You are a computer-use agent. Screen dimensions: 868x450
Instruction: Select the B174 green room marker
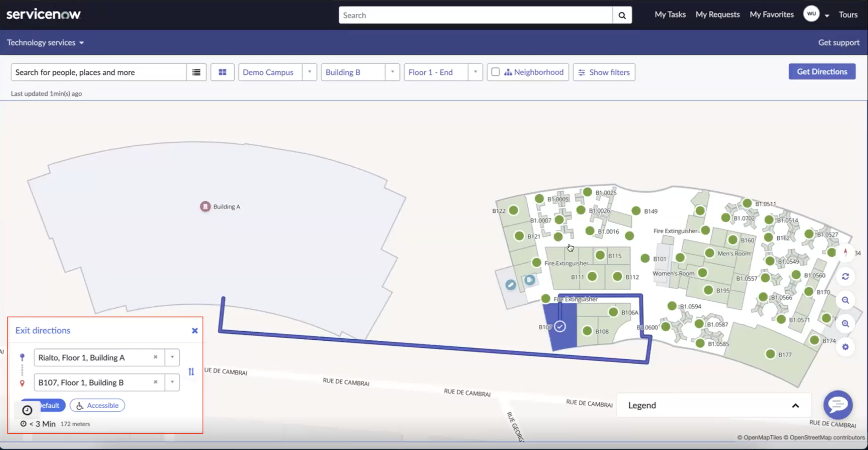814,340
